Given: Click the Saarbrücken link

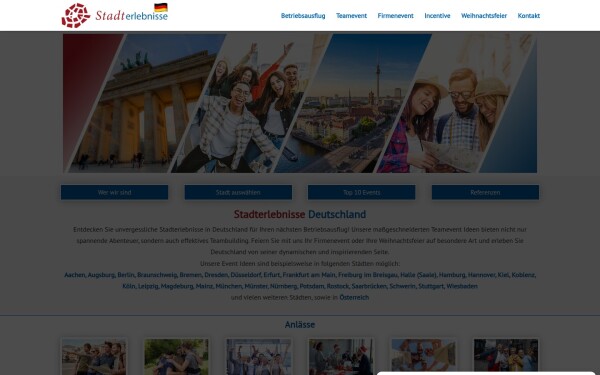Looking at the screenshot, I should (369, 286).
